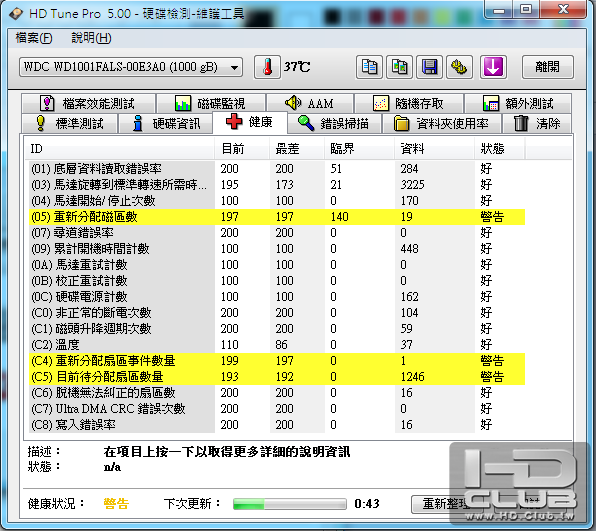The height and width of the screenshot is (531, 596).
Task: Click the 資料 column header
Action: pyautogui.click(x=434, y=149)
